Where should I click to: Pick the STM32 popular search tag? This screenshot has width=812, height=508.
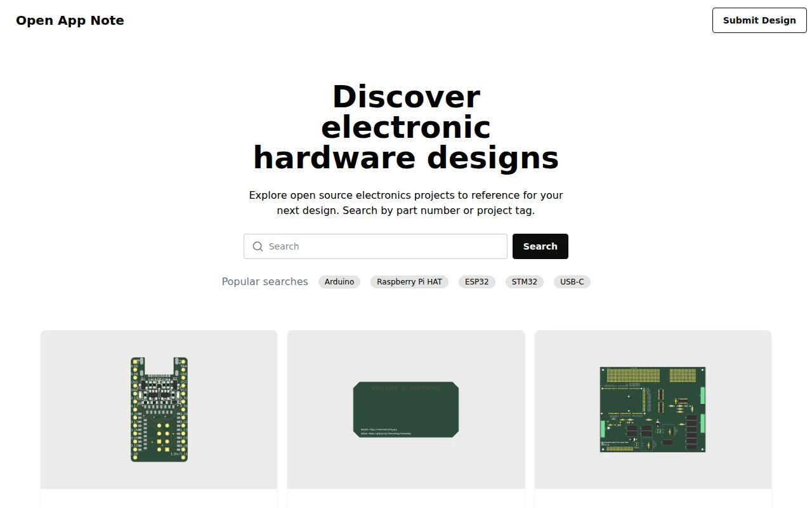tap(525, 282)
